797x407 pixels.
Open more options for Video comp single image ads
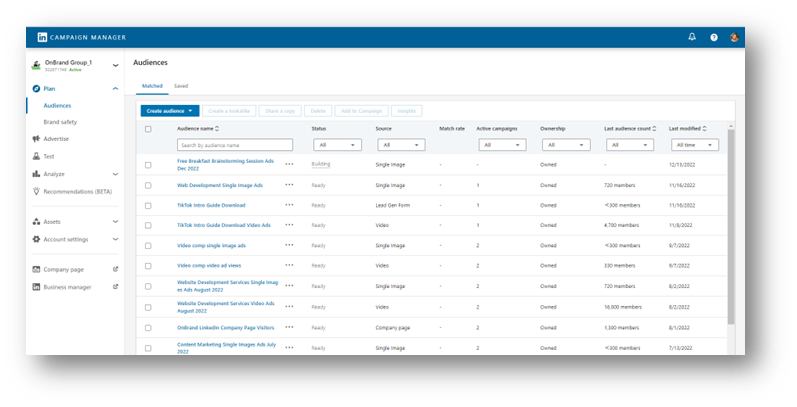[x=289, y=245]
